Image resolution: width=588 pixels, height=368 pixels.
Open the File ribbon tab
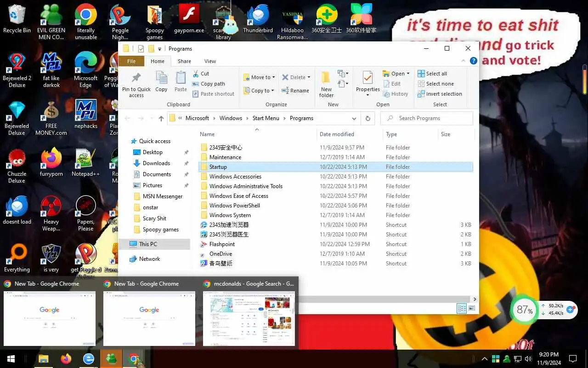point(131,61)
